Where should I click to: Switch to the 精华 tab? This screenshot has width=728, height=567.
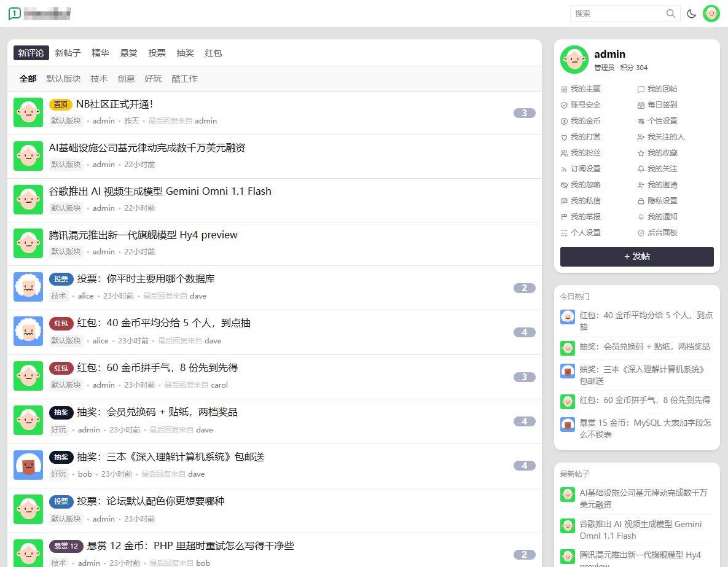click(100, 53)
